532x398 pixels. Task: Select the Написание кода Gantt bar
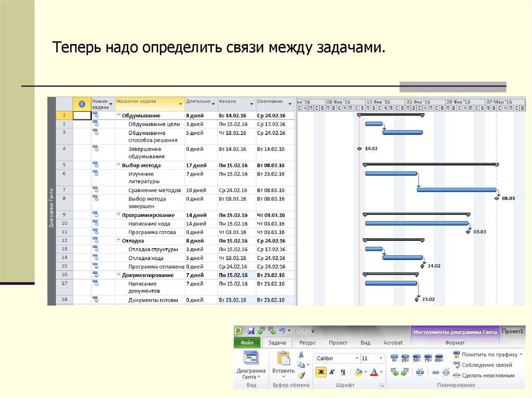(x=416, y=224)
